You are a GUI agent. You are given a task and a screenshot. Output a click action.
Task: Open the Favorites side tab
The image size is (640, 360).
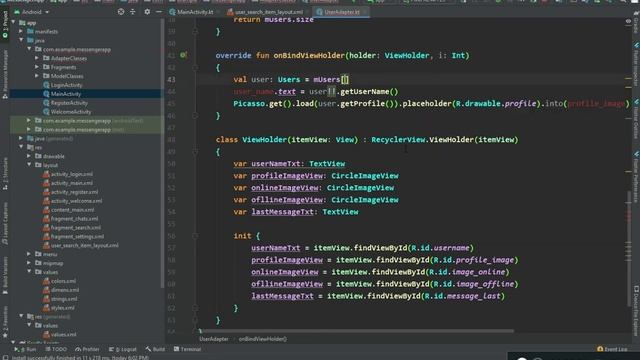tap(5, 322)
